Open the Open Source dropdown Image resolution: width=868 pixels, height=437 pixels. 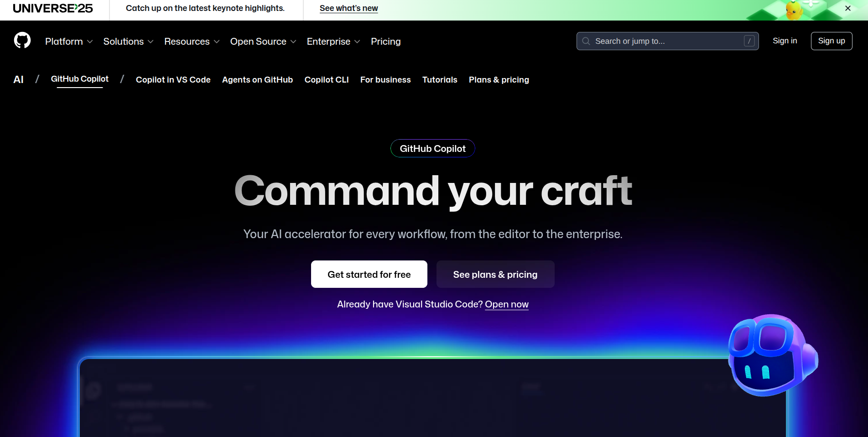[263, 42]
